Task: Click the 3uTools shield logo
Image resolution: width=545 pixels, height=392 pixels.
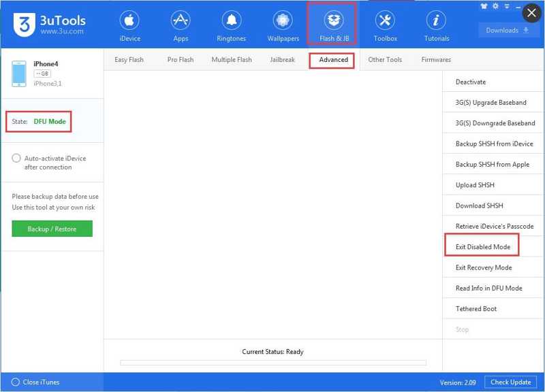Action: [x=25, y=24]
